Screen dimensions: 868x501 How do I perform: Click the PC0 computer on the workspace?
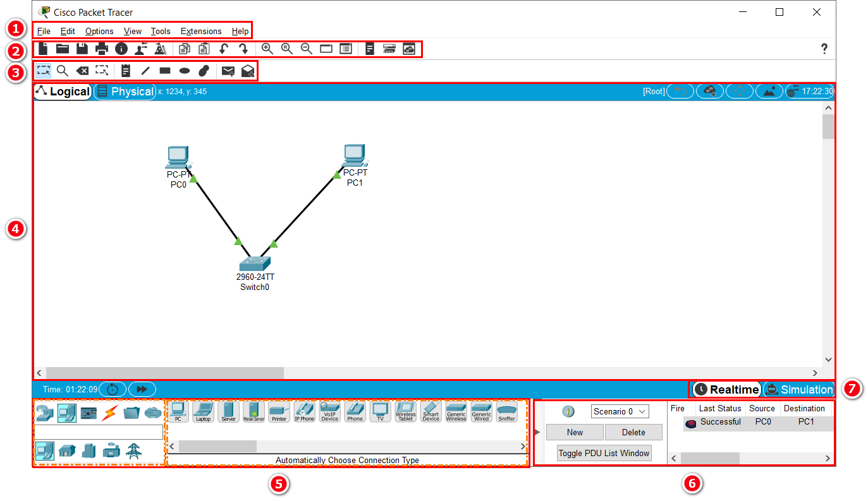(178, 158)
